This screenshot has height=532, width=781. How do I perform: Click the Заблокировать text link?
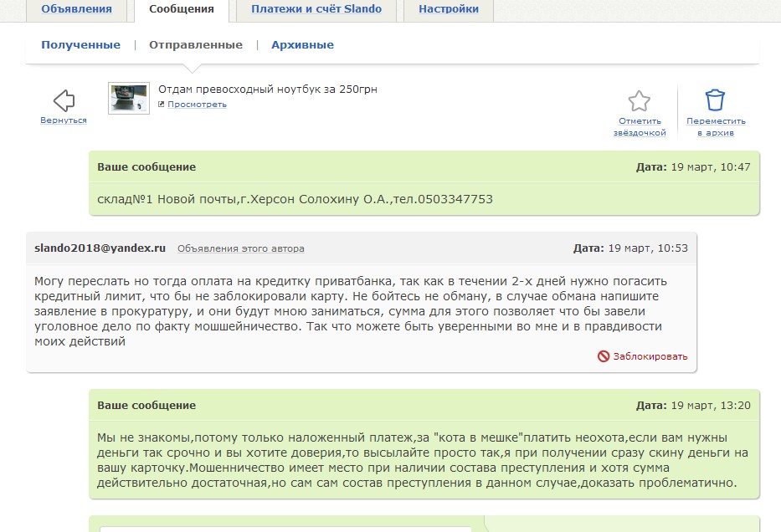click(x=650, y=356)
